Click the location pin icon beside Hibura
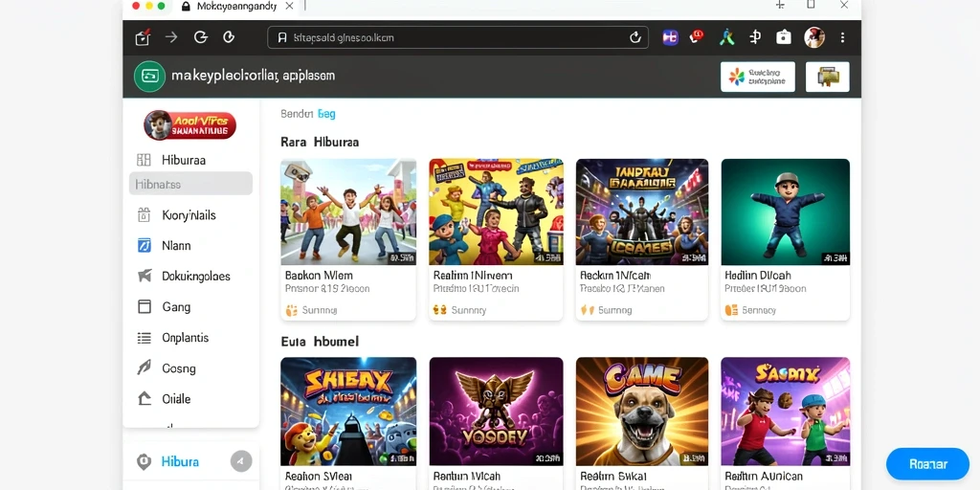 point(144,462)
